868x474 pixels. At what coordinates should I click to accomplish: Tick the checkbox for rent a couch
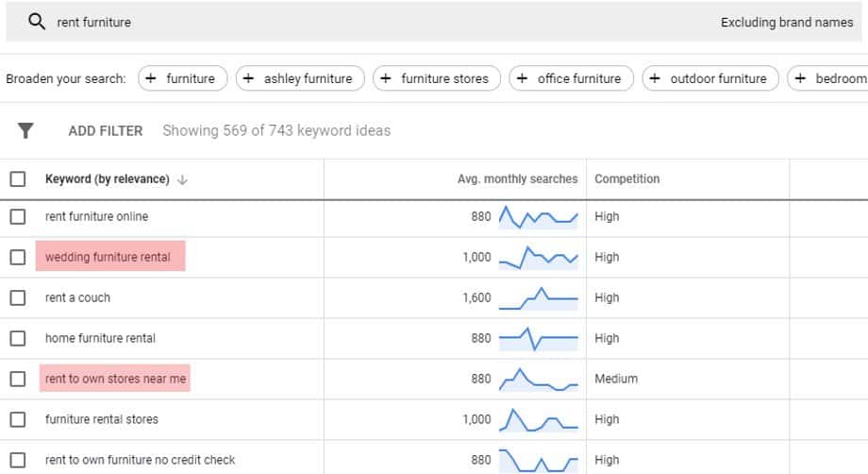(x=18, y=297)
